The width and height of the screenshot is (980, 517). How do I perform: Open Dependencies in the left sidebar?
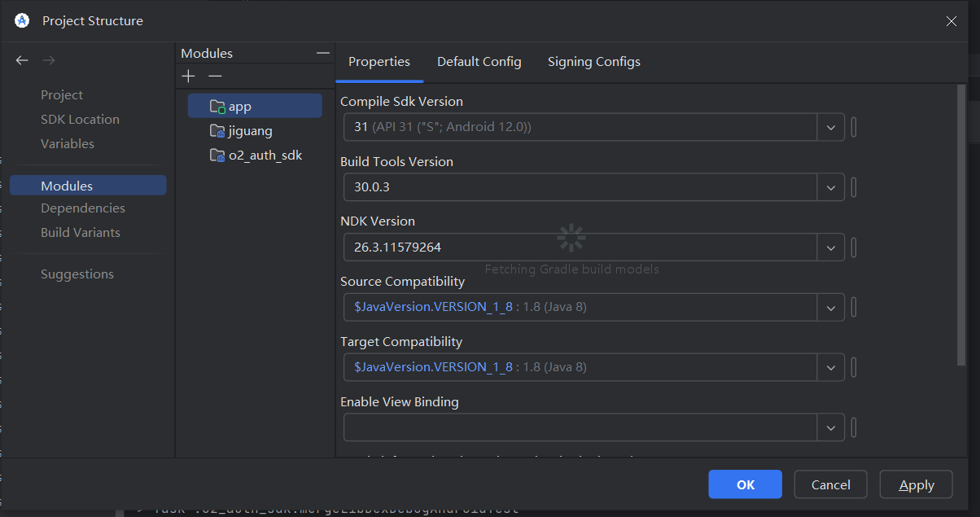(83, 208)
